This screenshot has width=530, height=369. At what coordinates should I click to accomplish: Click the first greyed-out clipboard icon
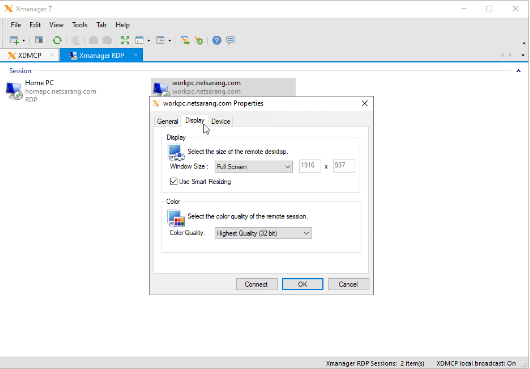point(93,41)
